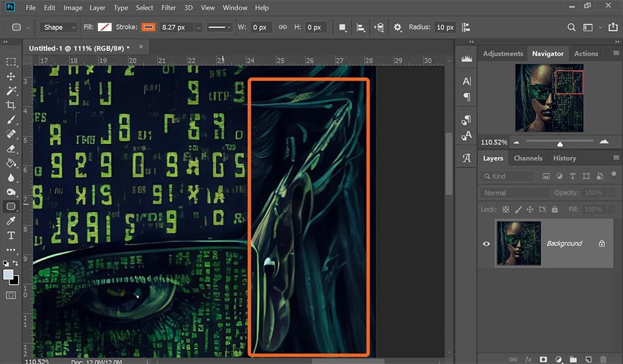This screenshot has width=623, height=364.
Task: Click the Radius input field
Action: 445,27
